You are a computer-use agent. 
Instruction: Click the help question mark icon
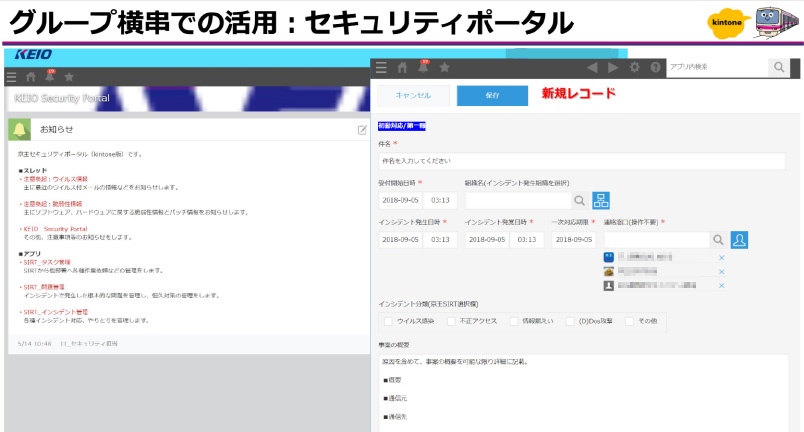(x=655, y=67)
